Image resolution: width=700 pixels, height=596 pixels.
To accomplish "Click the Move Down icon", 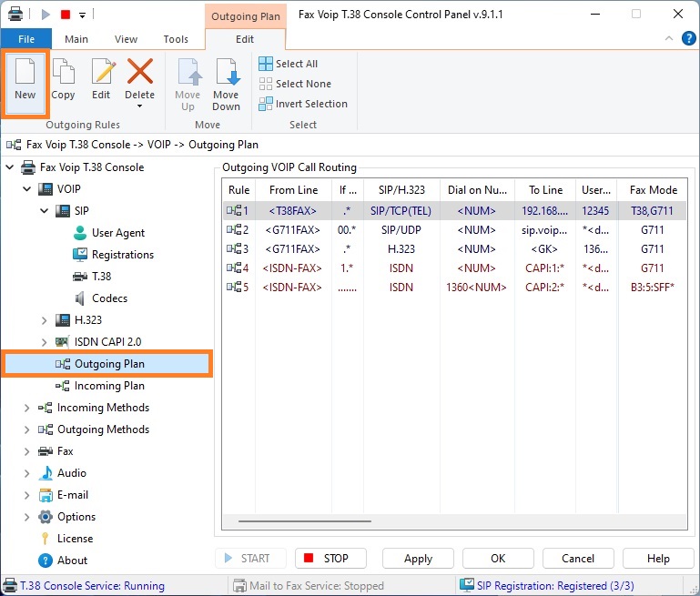I will [x=228, y=71].
